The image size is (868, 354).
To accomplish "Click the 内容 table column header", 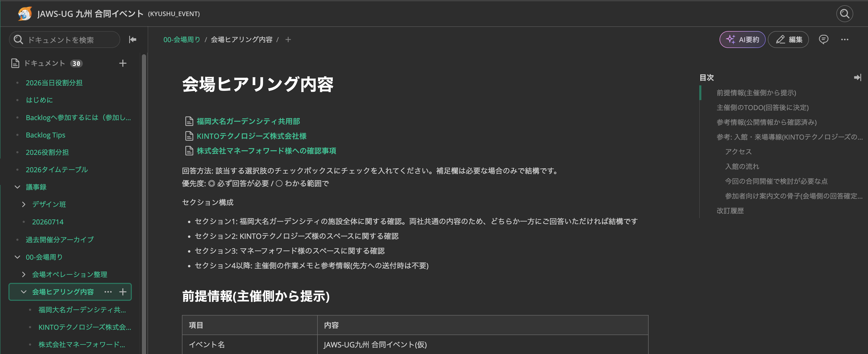I will coord(483,325).
